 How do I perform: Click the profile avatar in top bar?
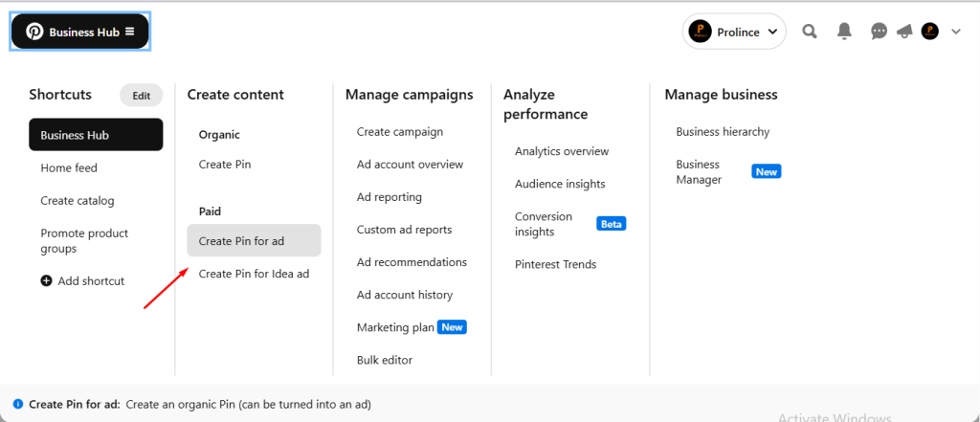tap(930, 32)
